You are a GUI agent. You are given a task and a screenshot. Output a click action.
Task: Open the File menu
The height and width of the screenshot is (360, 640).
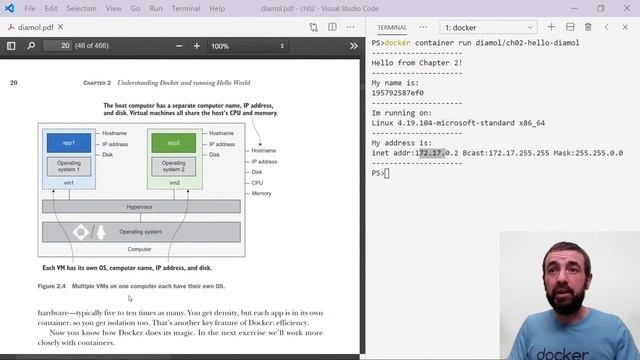(x=30, y=9)
